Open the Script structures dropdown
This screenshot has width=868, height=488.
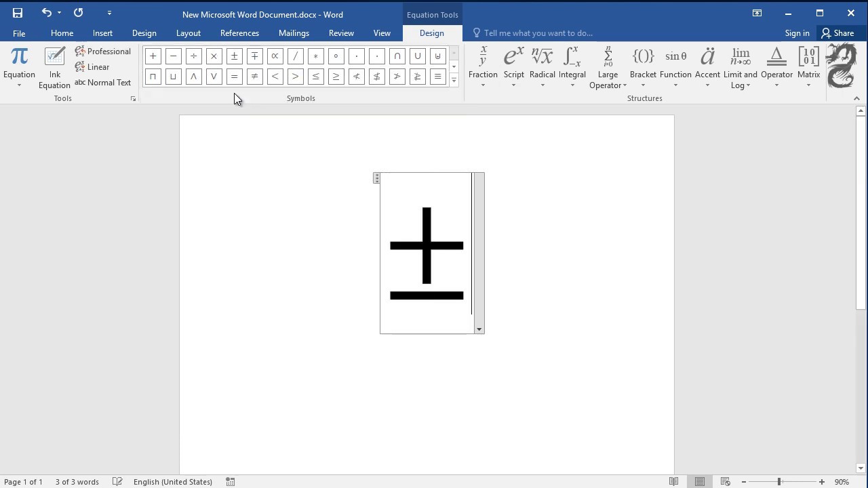point(513,68)
